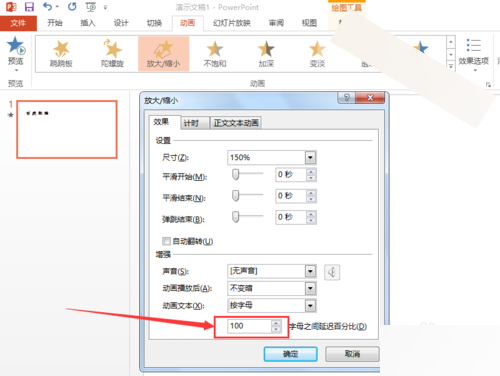Open Customize Quick Access Toolbar dropdown
The height and width of the screenshot is (376, 500).
coord(105,7)
